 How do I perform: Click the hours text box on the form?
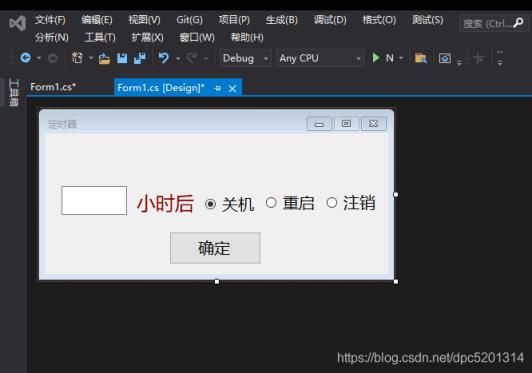[x=94, y=200]
